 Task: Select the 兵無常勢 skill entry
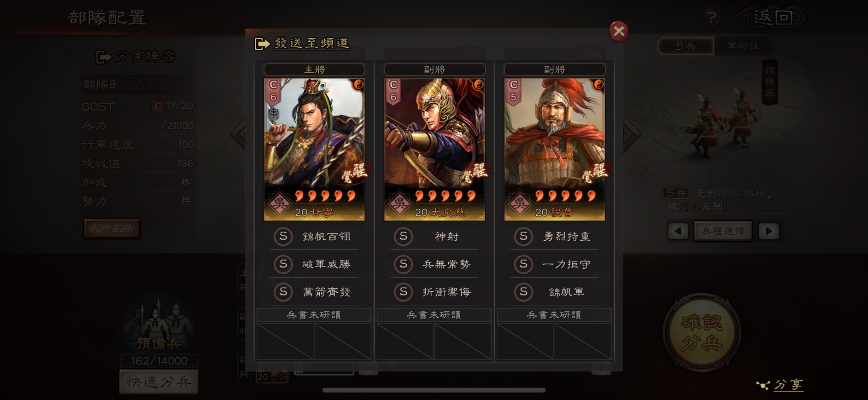(x=434, y=264)
